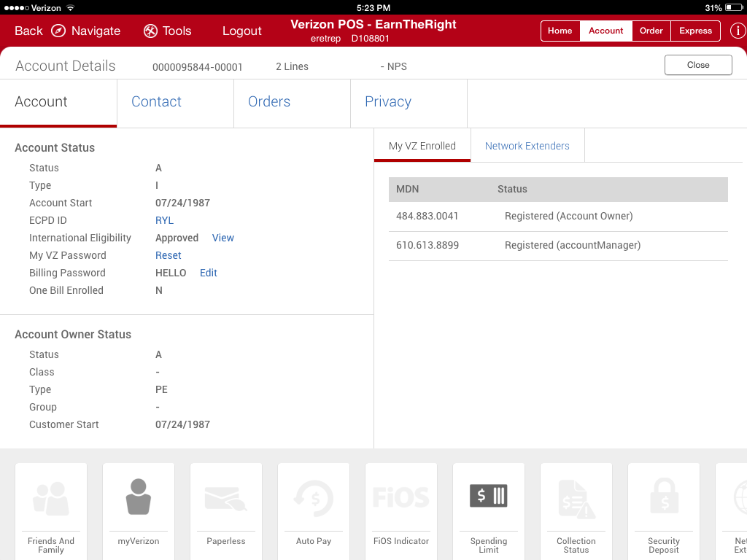Tap the Account Owner Status heading
747x560 pixels.
pyautogui.click(x=73, y=334)
